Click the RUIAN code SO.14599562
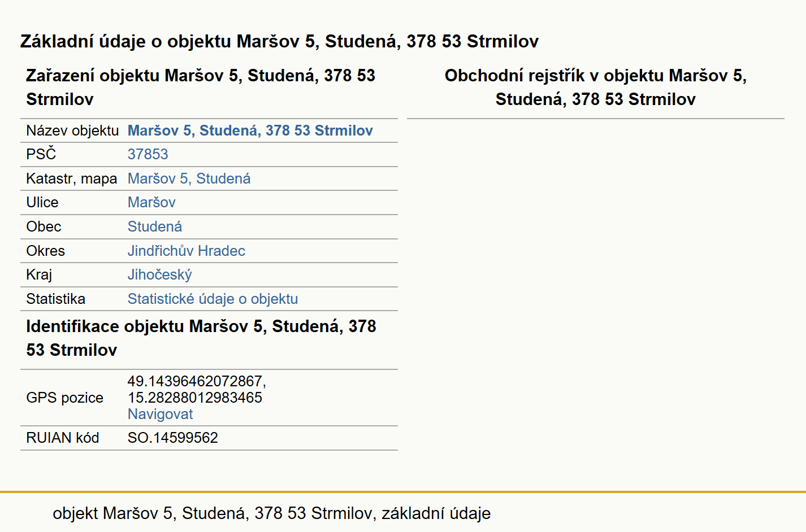The image size is (806, 532). (172, 438)
